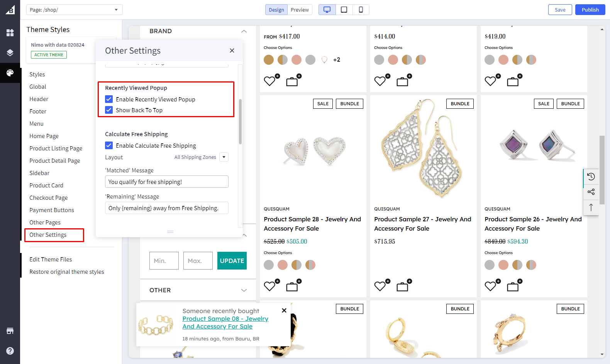The width and height of the screenshot is (610, 364).
Task: Switch to mobile device preview icon
Action: pos(361,10)
